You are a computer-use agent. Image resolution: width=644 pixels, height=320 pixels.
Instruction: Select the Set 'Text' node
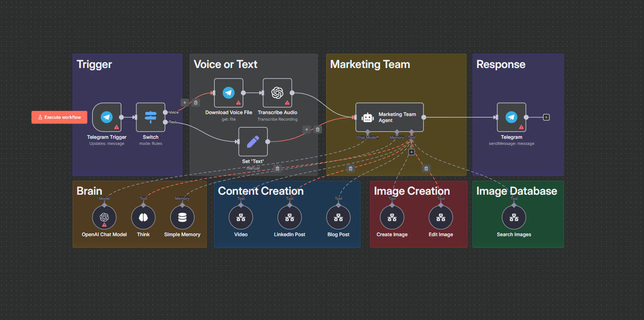pos(253,143)
